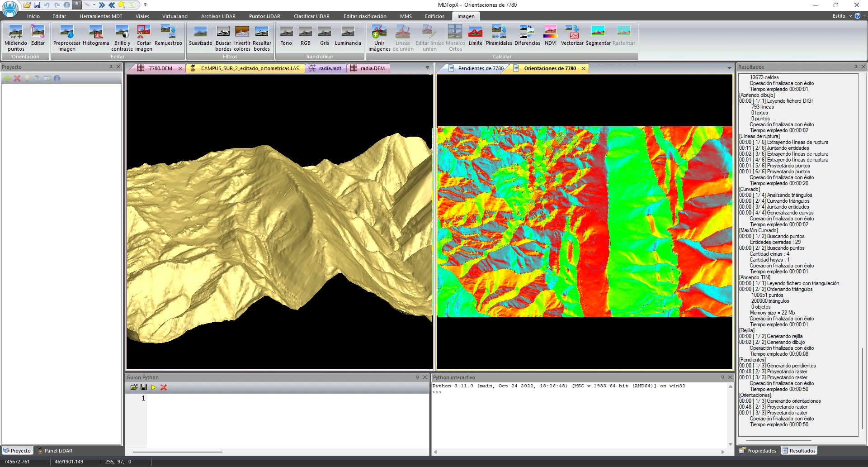Open the Herramientas MDT ribbon tab
868x467 pixels.
pos(101,16)
